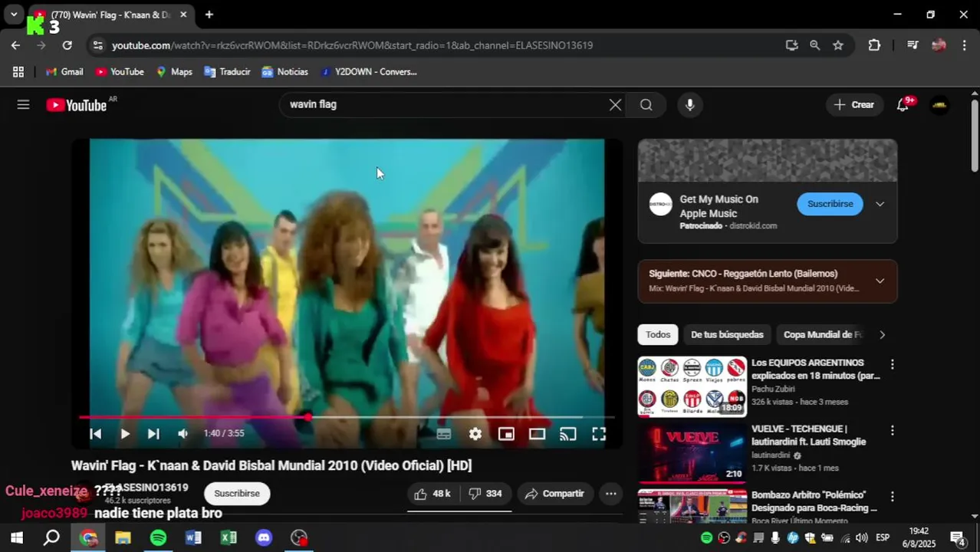
Task: Subscribe via the blue Suscribirse ad button
Action: 830,204
